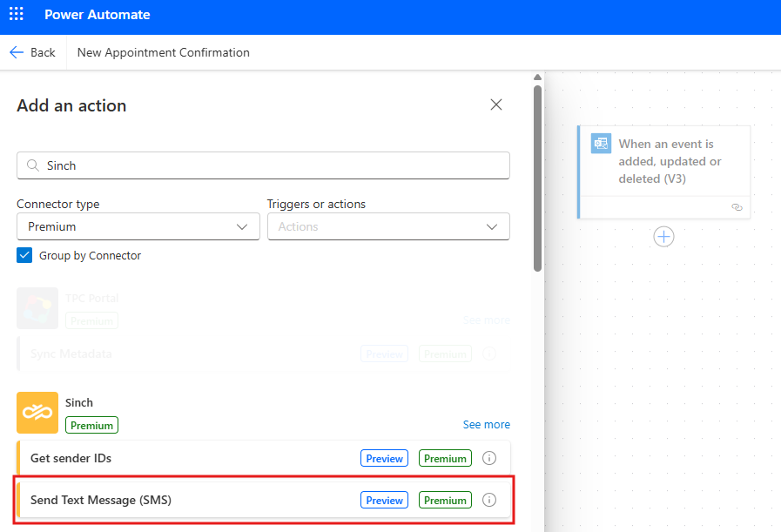The image size is (781, 532).
Task: Click See more for Sinch connector
Action: [486, 424]
